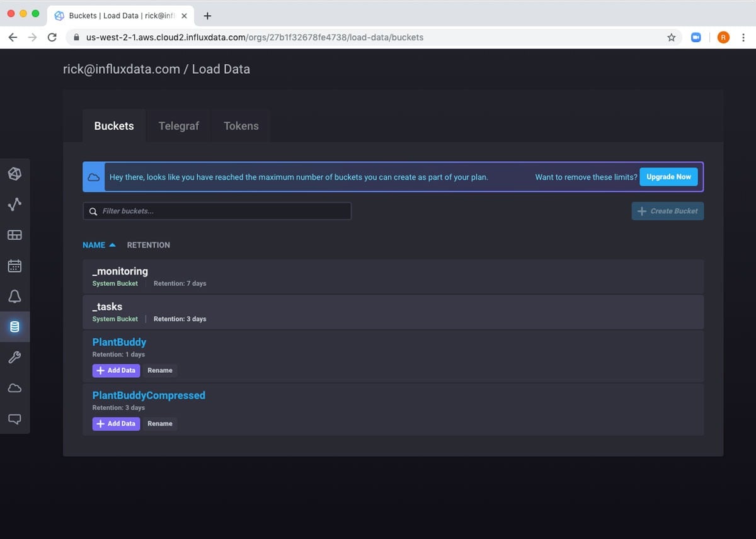Sort buckets by the NAME column header
The width and height of the screenshot is (756, 539).
(x=94, y=245)
